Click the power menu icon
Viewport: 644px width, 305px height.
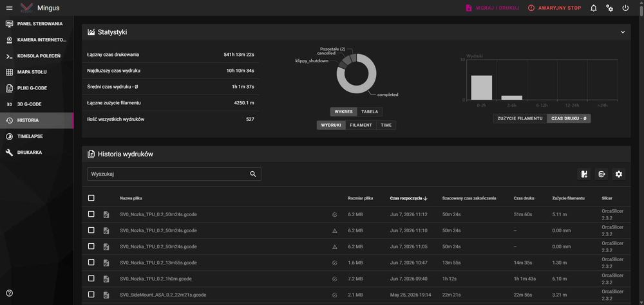coord(625,8)
